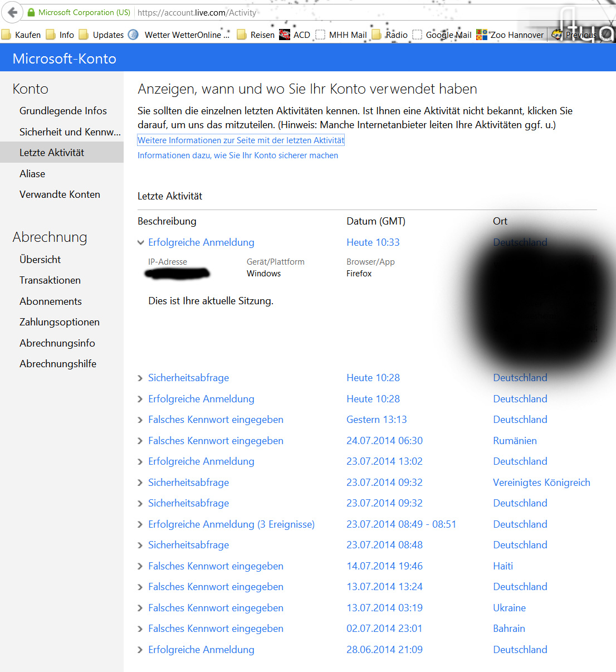The image size is (616, 672).
Task: Expand the Erfolgreiche Anmeldung Heute 10:28 chevron
Action: click(x=140, y=399)
